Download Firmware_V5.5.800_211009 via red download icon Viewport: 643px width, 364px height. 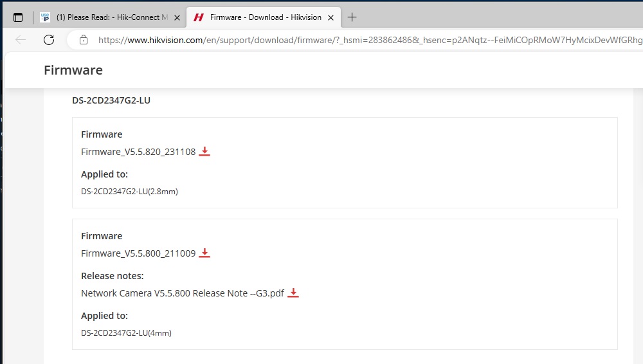[204, 253]
